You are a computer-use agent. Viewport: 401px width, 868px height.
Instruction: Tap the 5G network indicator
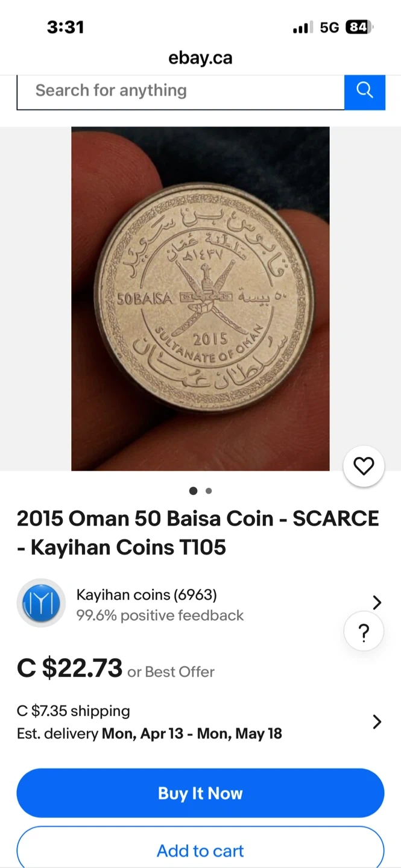[x=329, y=27]
